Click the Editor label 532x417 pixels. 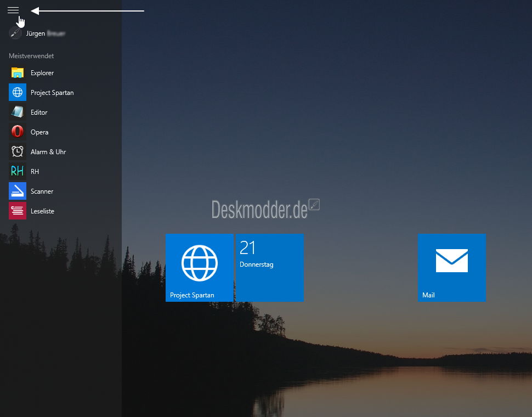coord(39,112)
